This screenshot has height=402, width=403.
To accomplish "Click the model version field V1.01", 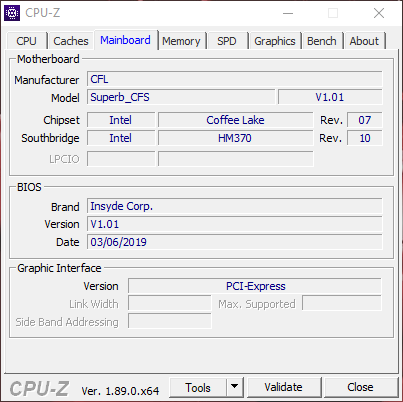I will pos(330,97).
